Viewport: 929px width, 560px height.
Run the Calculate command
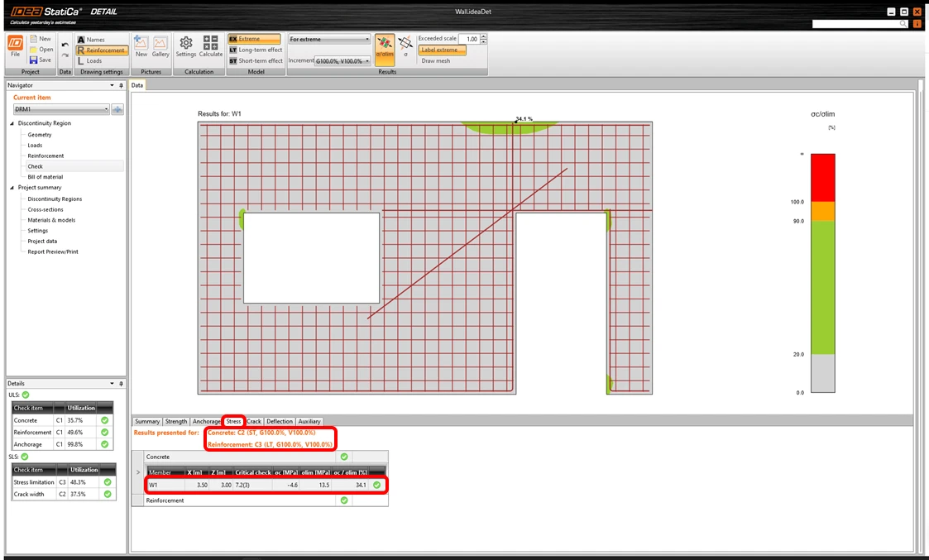210,46
